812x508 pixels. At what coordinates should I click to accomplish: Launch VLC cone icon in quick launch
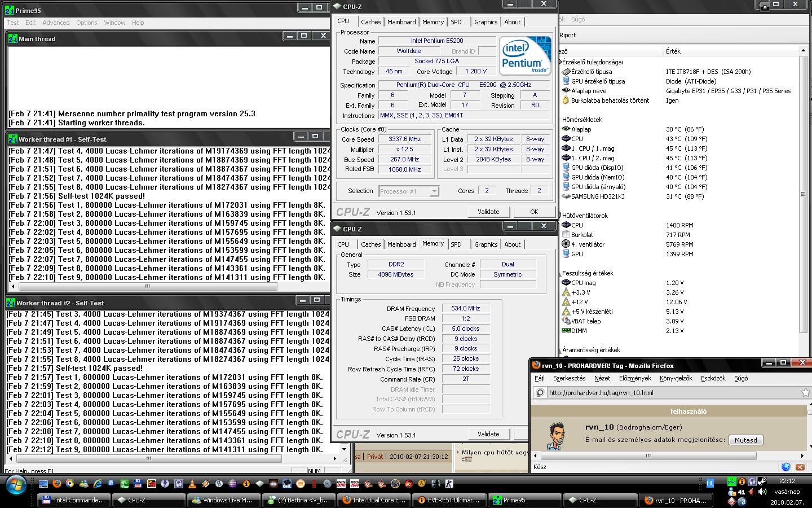click(x=192, y=484)
